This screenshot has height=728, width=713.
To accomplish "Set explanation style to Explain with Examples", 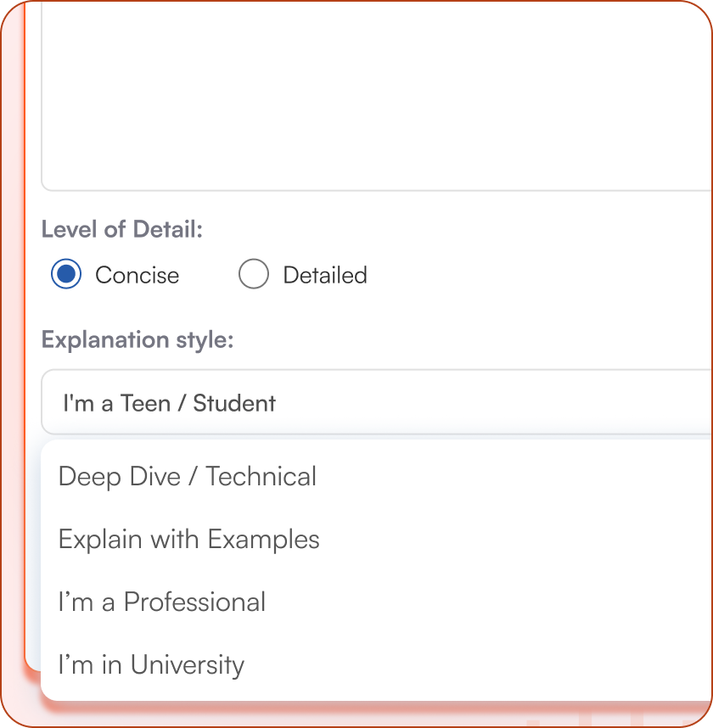I will 188,540.
